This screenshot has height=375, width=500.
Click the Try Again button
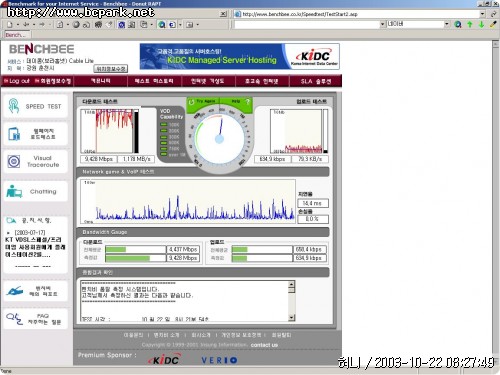click(x=203, y=101)
